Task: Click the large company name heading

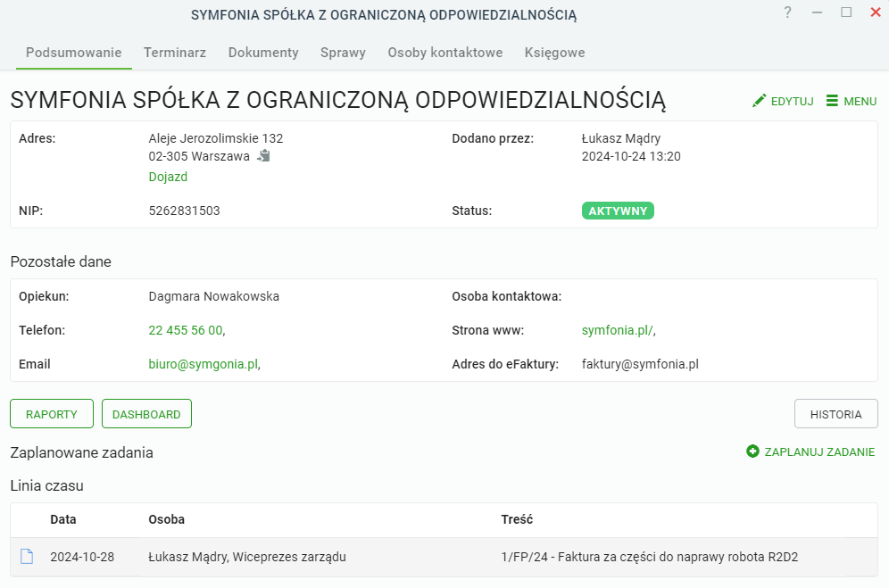Action: [338, 100]
